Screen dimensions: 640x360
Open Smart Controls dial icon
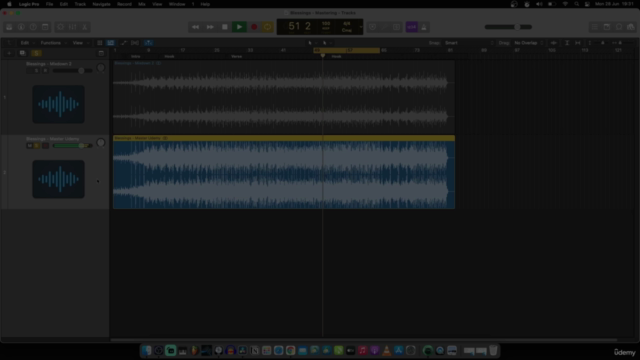click(60, 27)
